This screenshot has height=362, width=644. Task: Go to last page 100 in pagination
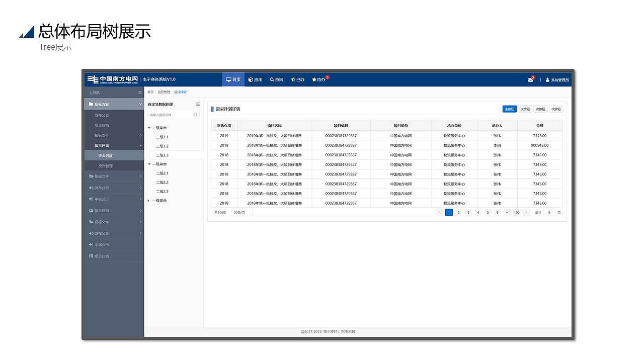[x=517, y=212]
